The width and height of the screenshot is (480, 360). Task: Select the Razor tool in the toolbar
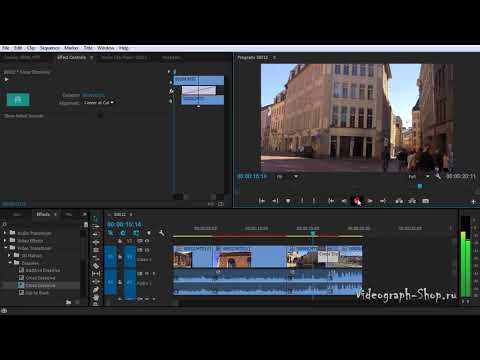[x=96, y=266]
